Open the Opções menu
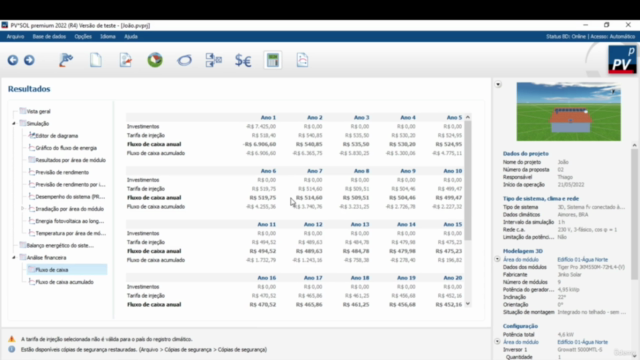The image size is (640, 360). coord(83,37)
